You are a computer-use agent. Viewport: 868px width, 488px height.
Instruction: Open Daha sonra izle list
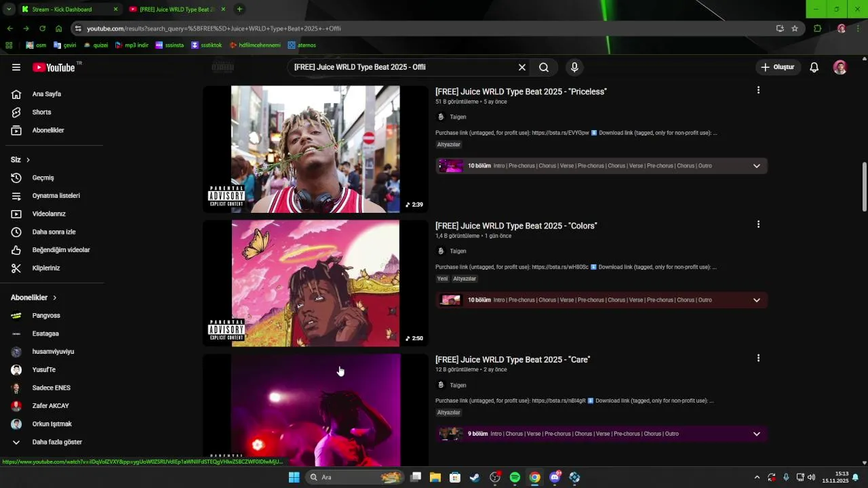coord(54,232)
